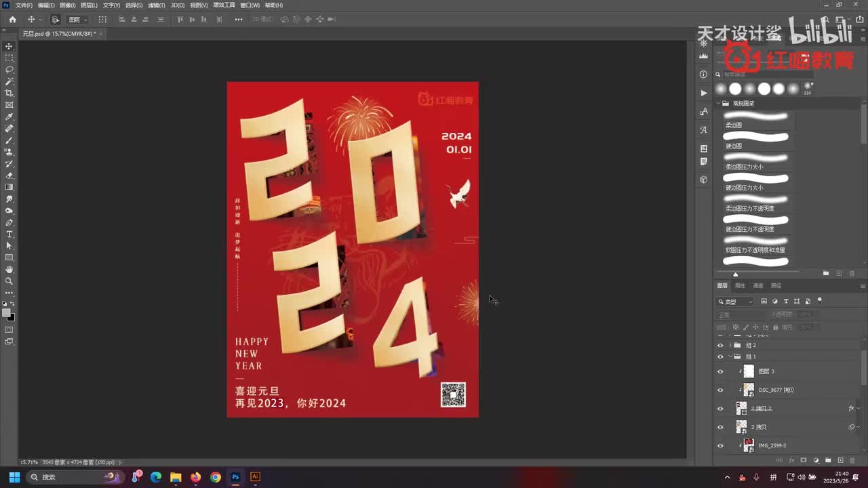Screen dimensions: 868x488
Task: Click the Windows Start button
Action: coord(14,477)
